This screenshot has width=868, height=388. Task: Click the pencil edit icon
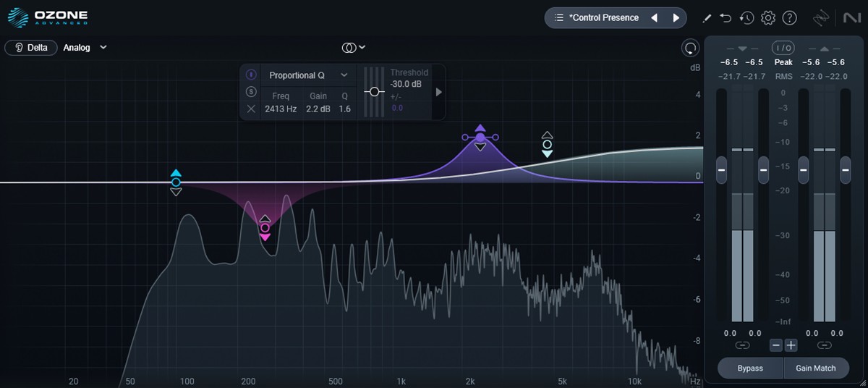click(707, 17)
